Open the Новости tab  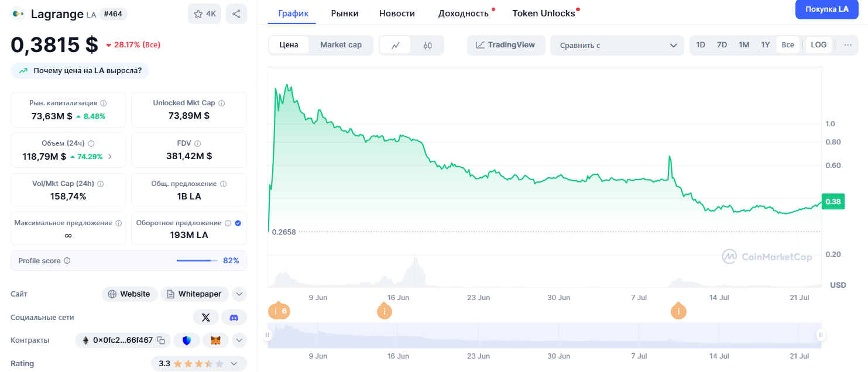[x=397, y=13]
